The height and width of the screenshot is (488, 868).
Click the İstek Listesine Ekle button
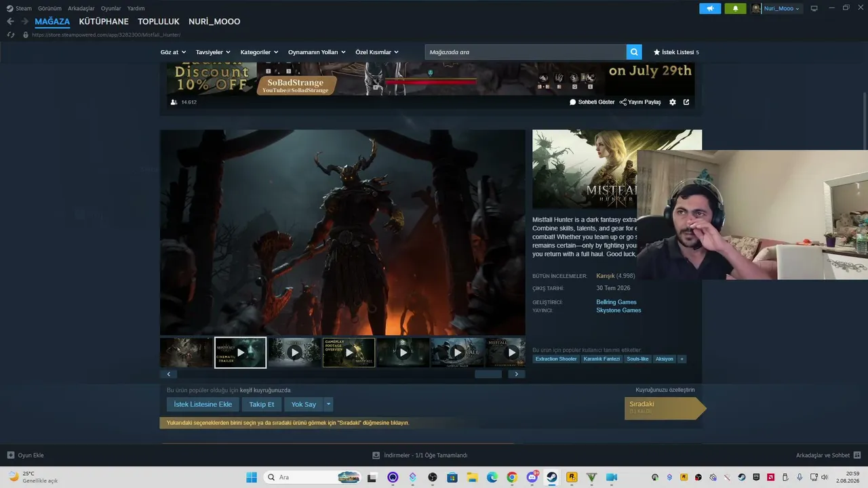pos(203,405)
